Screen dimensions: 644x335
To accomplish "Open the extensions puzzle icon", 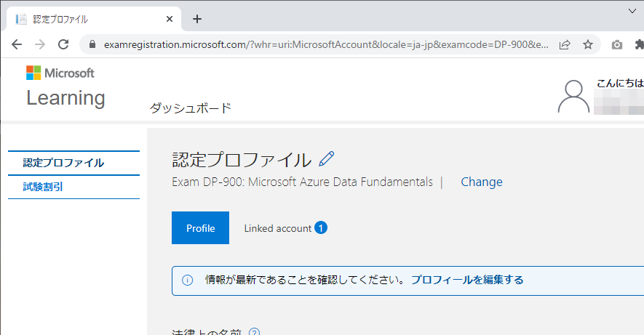I will pos(639,44).
